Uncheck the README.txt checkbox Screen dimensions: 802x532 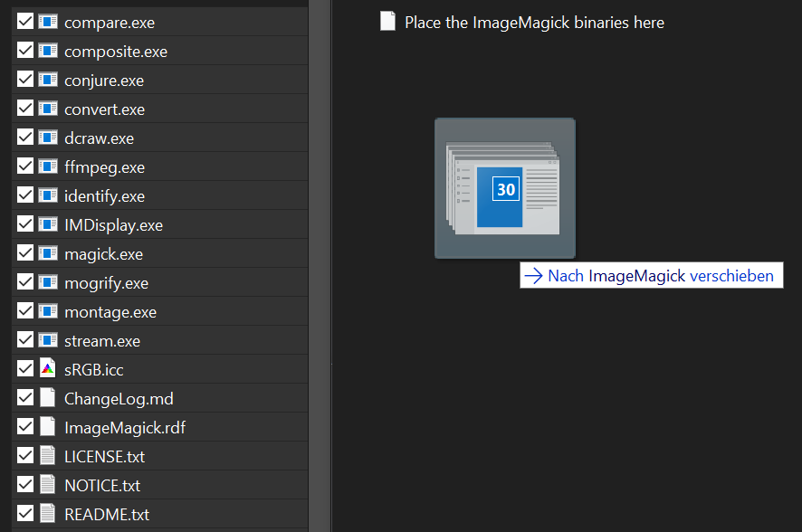click(x=25, y=514)
